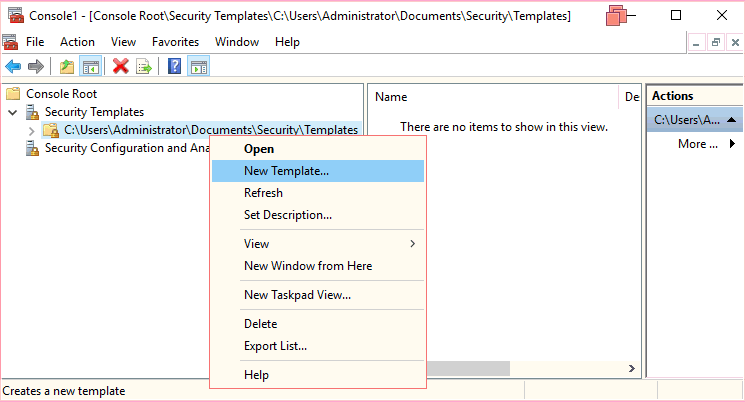745x402 pixels.
Task: Collapse the Security Templates tree node
Action: [x=13, y=112]
